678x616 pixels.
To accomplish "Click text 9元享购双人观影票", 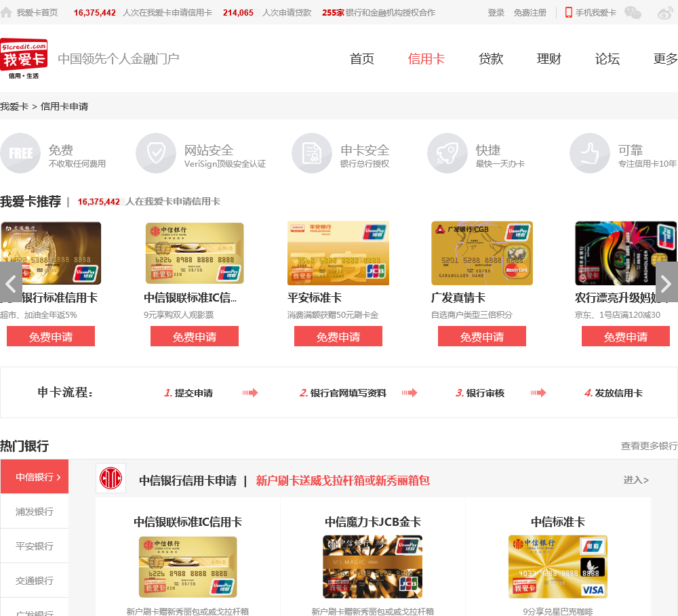I will [178, 314].
